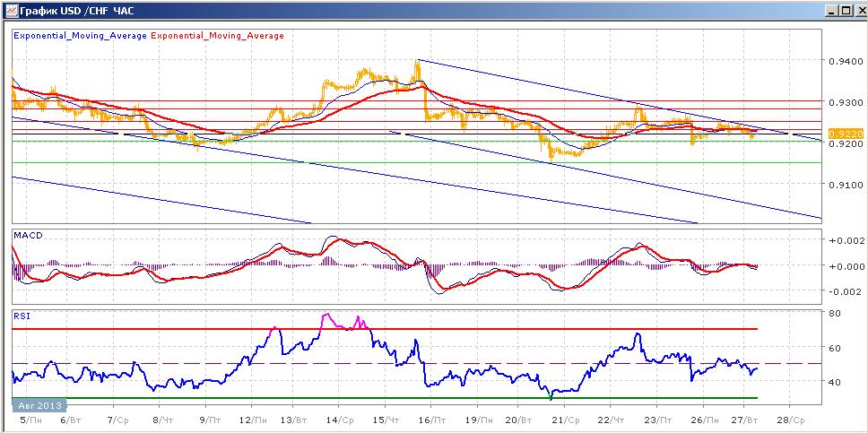
Task: Click the blue Exponential_Moving_Average legend label
Action: coord(81,36)
